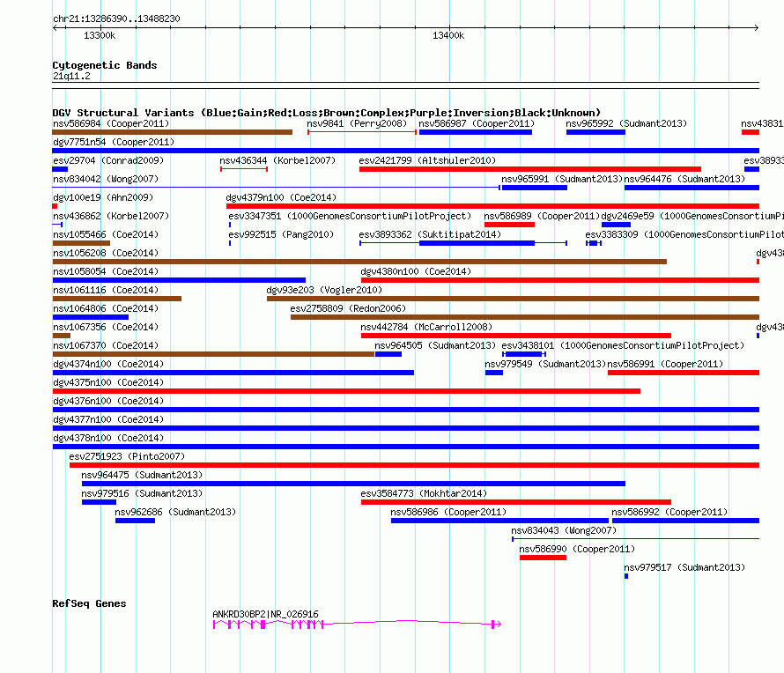This screenshot has height=673, width=784.
Task: Click dgv4379n100 (Coe2014) label
Action: point(281,197)
